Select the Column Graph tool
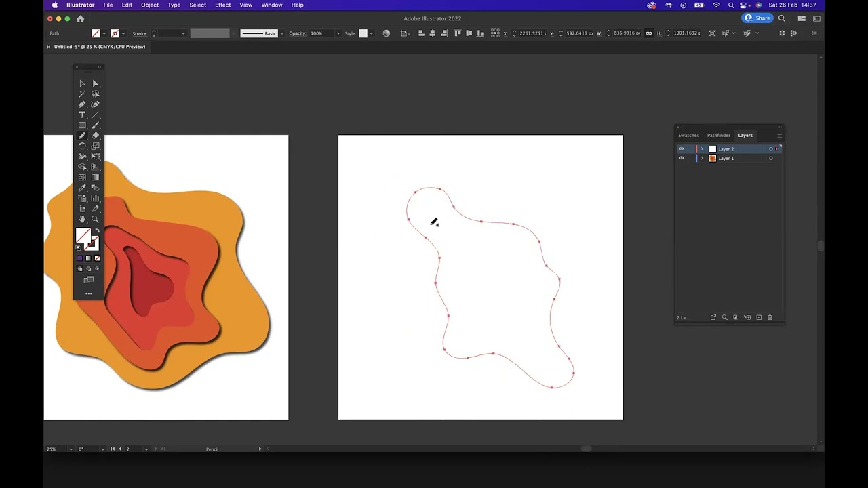 pyautogui.click(x=95, y=199)
